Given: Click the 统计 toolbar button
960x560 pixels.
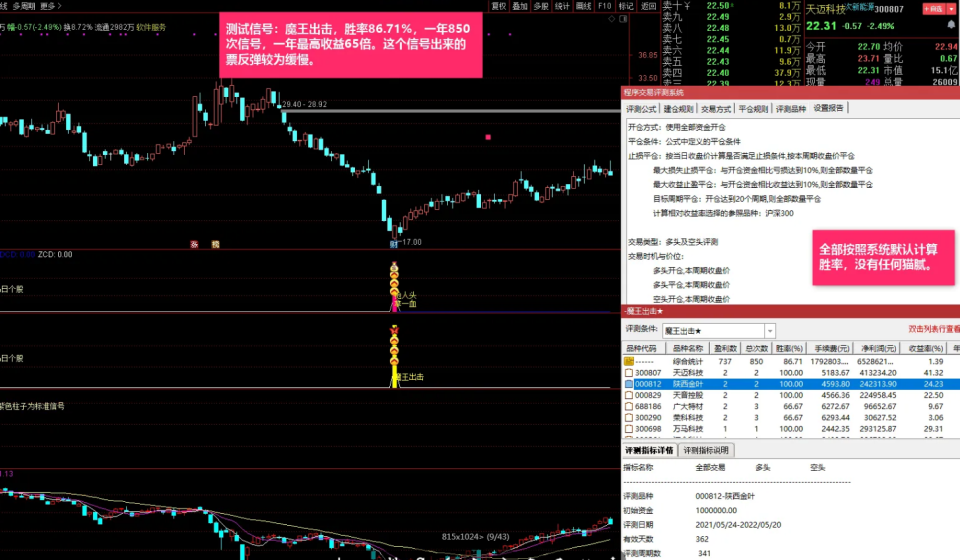Looking at the screenshot, I should (x=562, y=6).
